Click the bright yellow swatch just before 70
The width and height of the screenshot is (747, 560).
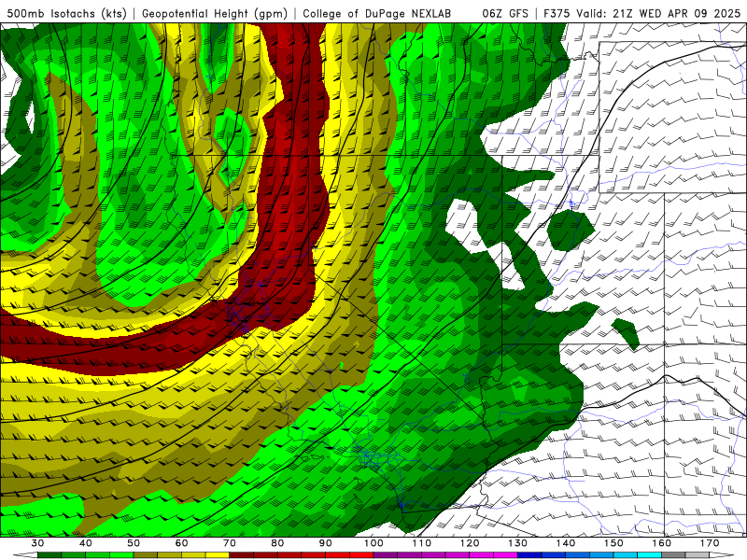pos(218,555)
